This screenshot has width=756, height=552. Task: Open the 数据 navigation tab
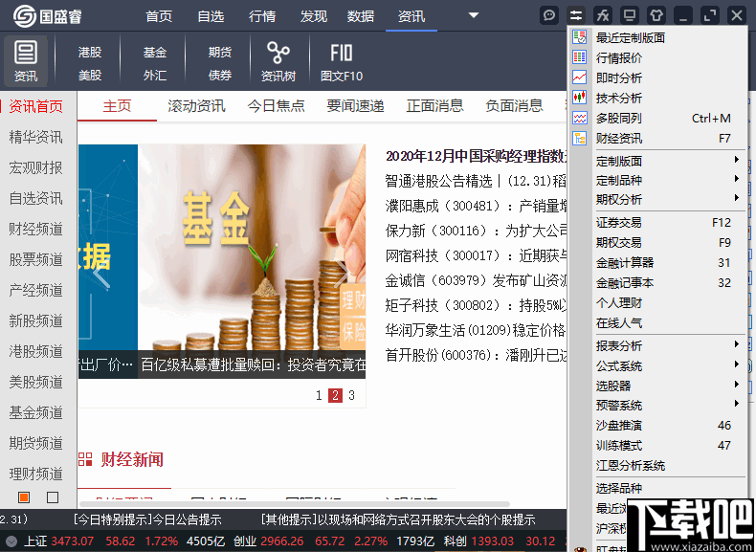pyautogui.click(x=360, y=16)
